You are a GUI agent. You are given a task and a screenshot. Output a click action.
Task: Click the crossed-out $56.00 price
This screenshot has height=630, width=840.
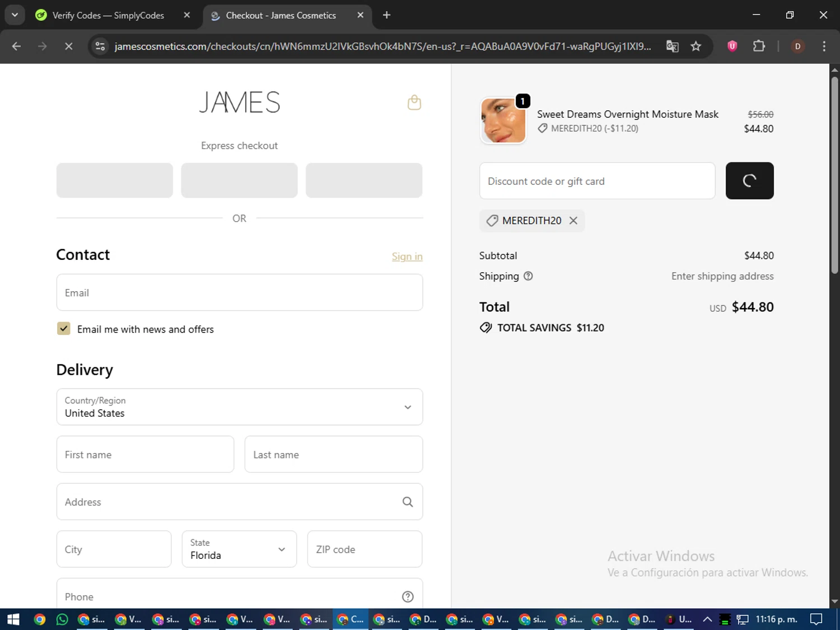760,114
